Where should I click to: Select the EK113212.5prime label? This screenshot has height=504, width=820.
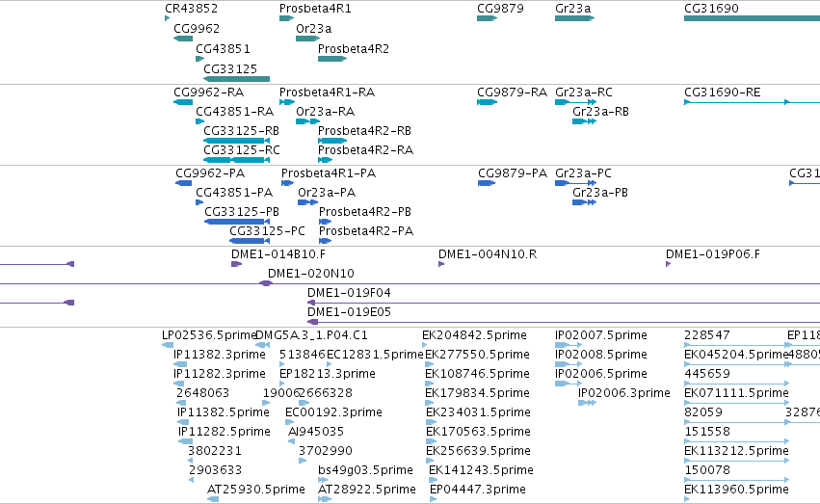[x=736, y=452]
